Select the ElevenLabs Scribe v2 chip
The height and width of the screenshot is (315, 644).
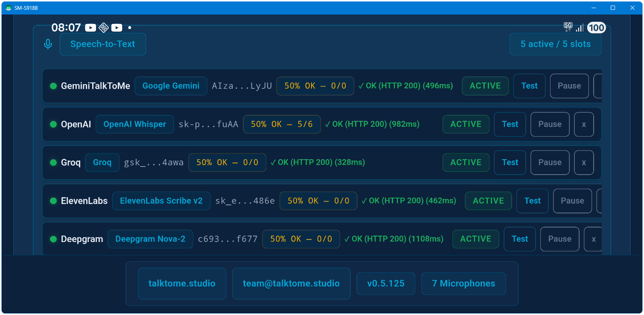[161, 201]
